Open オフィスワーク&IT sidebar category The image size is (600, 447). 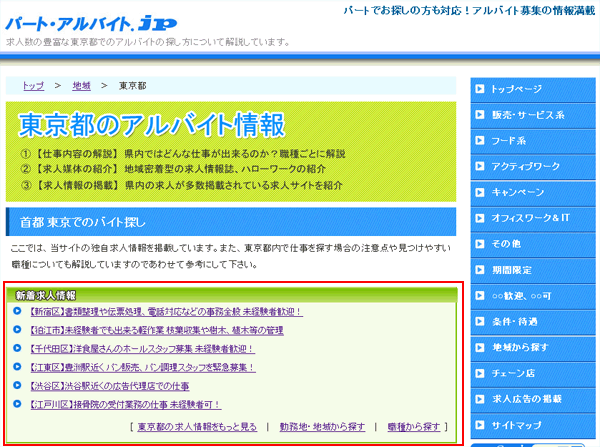click(x=533, y=219)
